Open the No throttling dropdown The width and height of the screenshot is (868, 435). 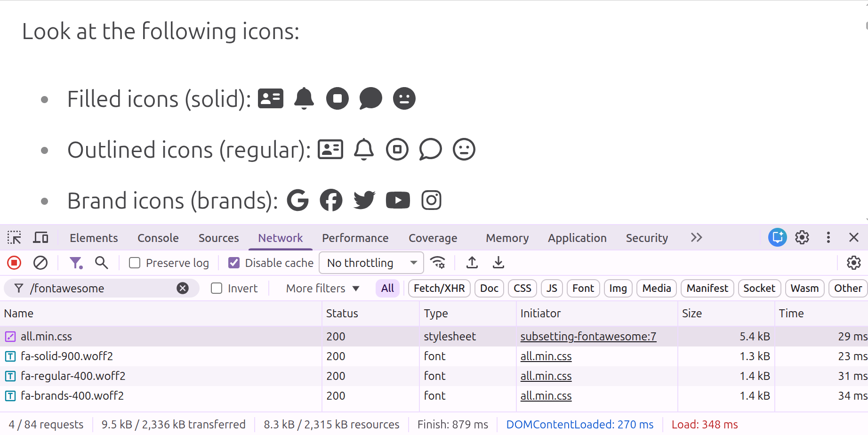click(x=371, y=263)
